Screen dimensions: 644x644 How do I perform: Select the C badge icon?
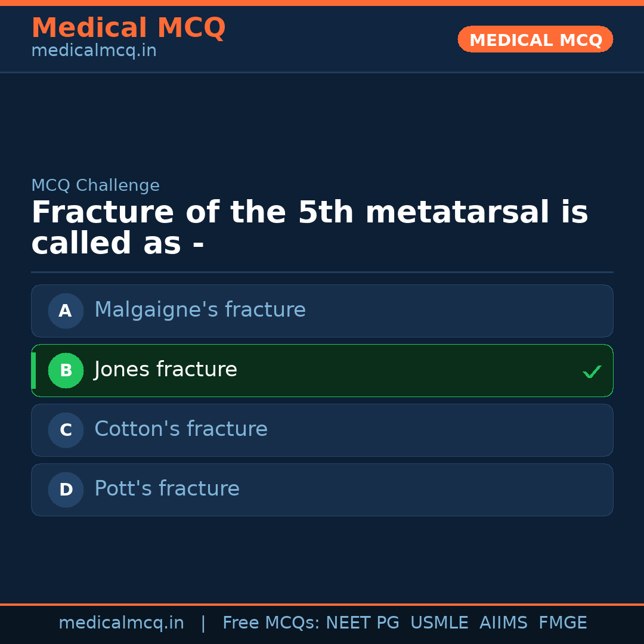tap(66, 430)
